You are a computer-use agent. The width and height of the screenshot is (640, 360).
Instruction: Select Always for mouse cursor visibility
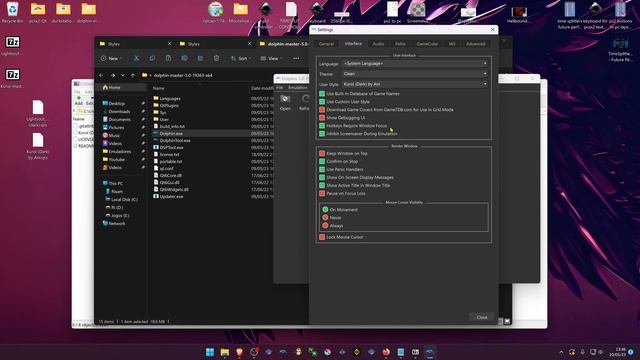click(333, 226)
